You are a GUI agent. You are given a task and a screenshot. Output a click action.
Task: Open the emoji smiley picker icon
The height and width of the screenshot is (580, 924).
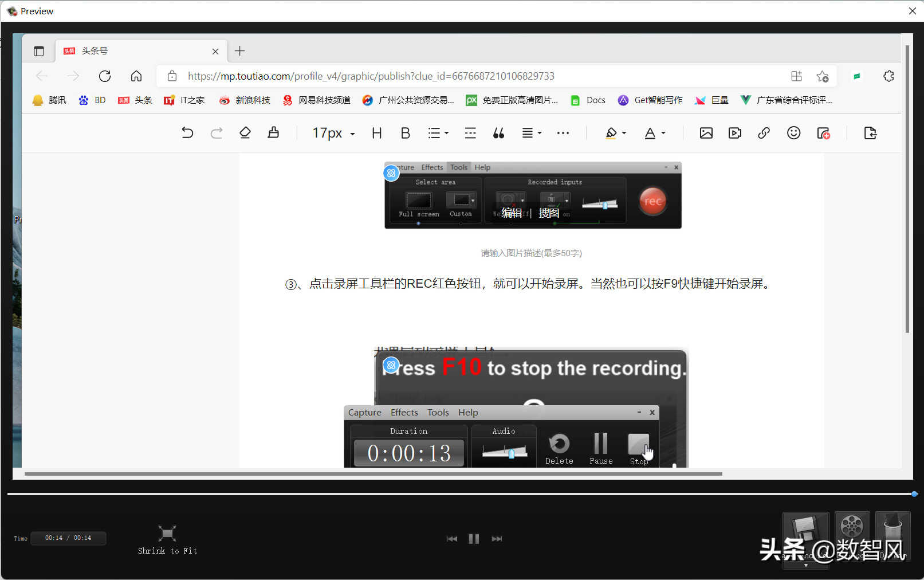click(x=793, y=134)
